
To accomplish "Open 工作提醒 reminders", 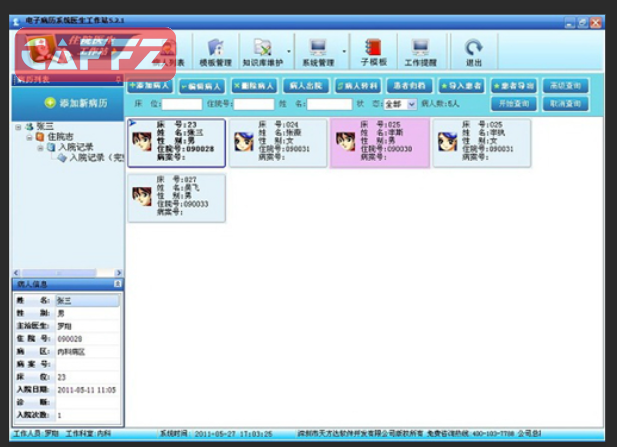I will coord(420,50).
